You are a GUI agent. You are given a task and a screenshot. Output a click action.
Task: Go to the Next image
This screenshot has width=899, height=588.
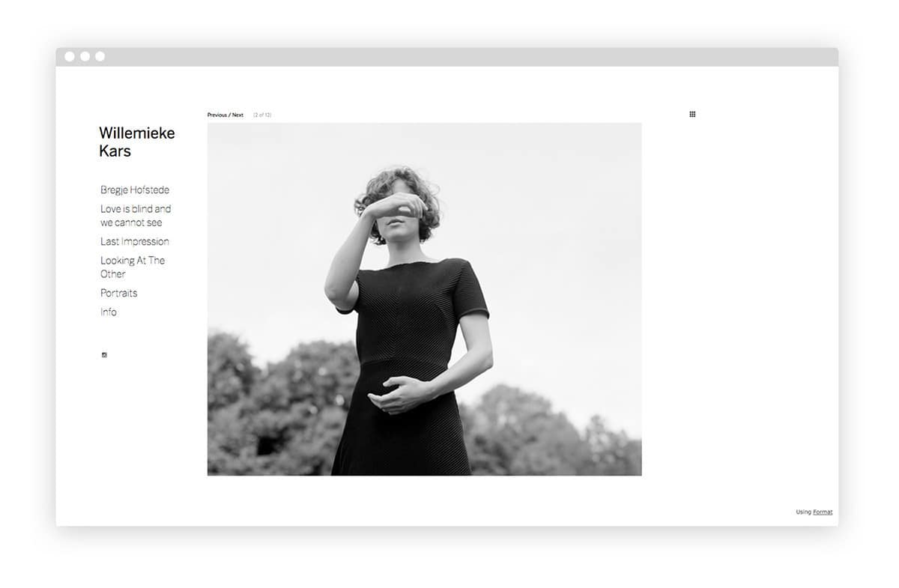tap(237, 115)
